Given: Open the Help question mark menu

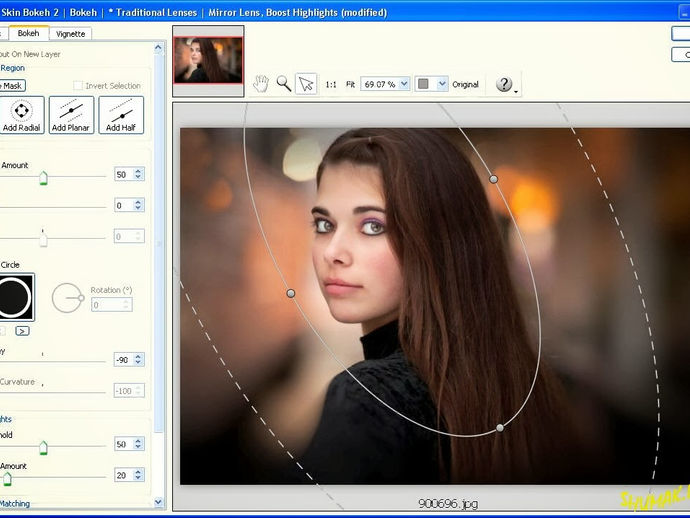Looking at the screenshot, I should [505, 84].
